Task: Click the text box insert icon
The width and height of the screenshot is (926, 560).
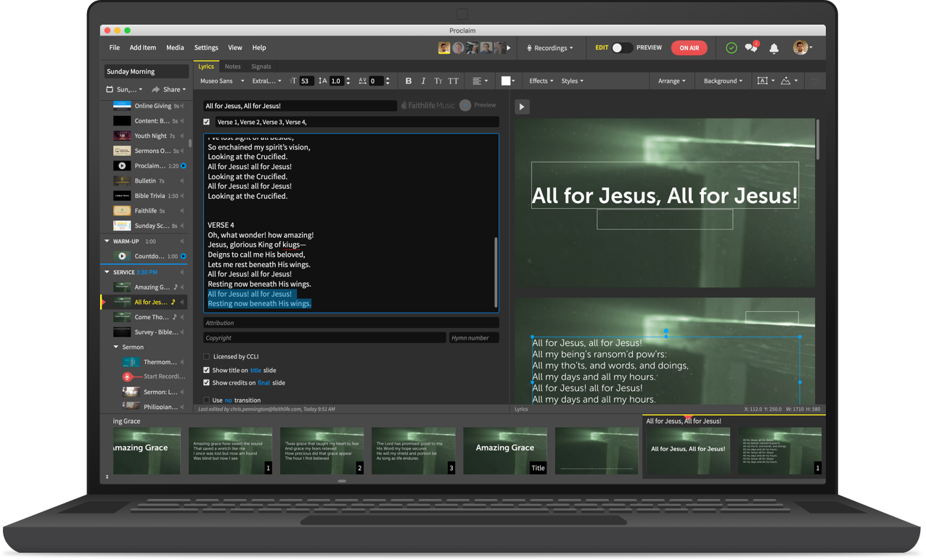Action: tap(762, 81)
